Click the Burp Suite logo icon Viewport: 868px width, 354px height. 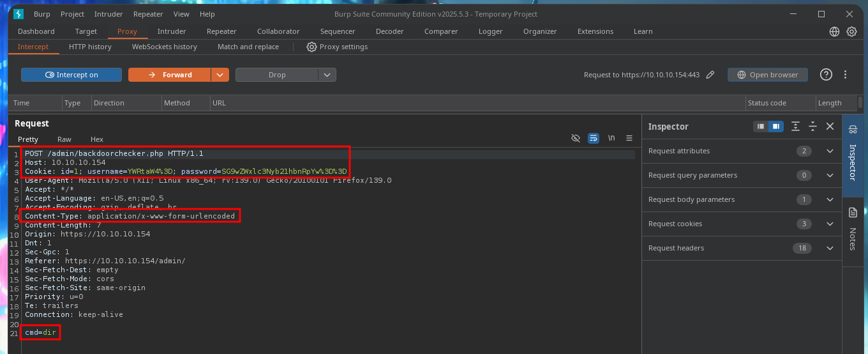pos(18,14)
